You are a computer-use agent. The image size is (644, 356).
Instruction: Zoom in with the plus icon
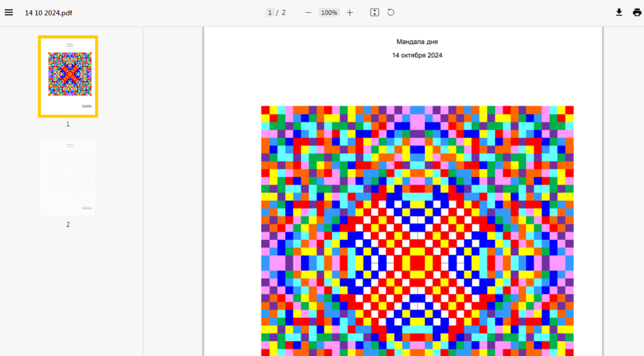pos(350,12)
